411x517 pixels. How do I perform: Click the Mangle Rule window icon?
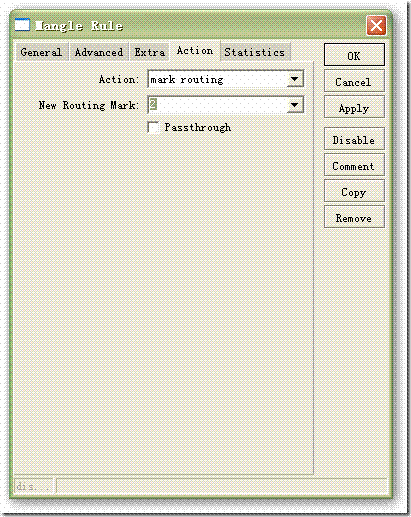pyautogui.click(x=22, y=25)
